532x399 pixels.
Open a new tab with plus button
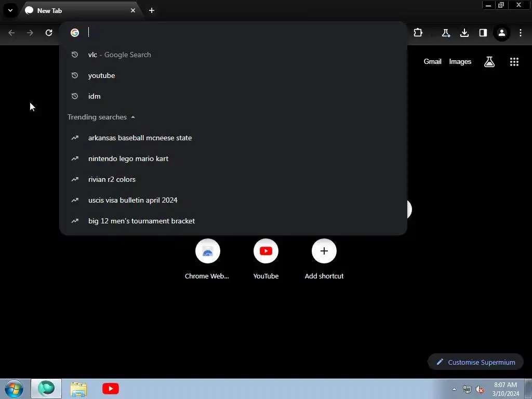tap(152, 10)
